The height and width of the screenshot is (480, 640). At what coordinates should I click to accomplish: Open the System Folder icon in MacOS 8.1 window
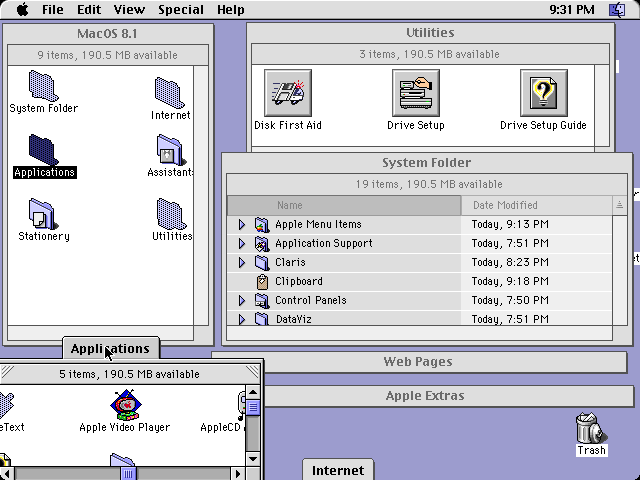[43, 86]
